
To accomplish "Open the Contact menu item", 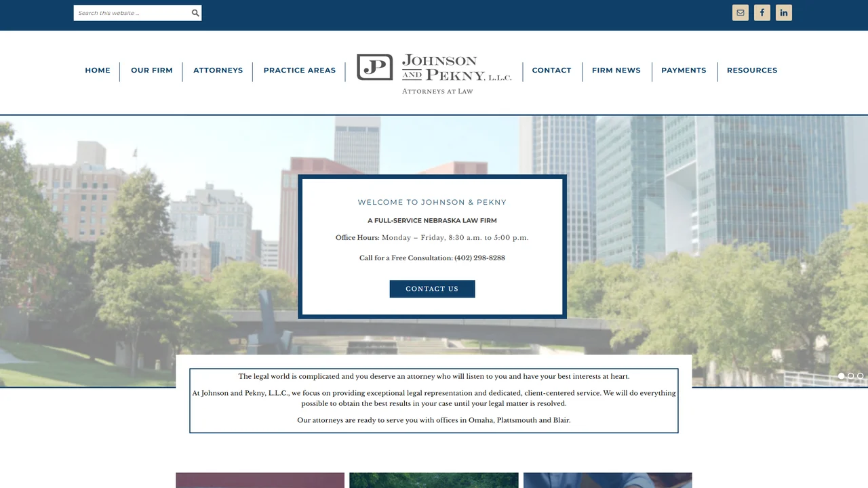I will [551, 70].
